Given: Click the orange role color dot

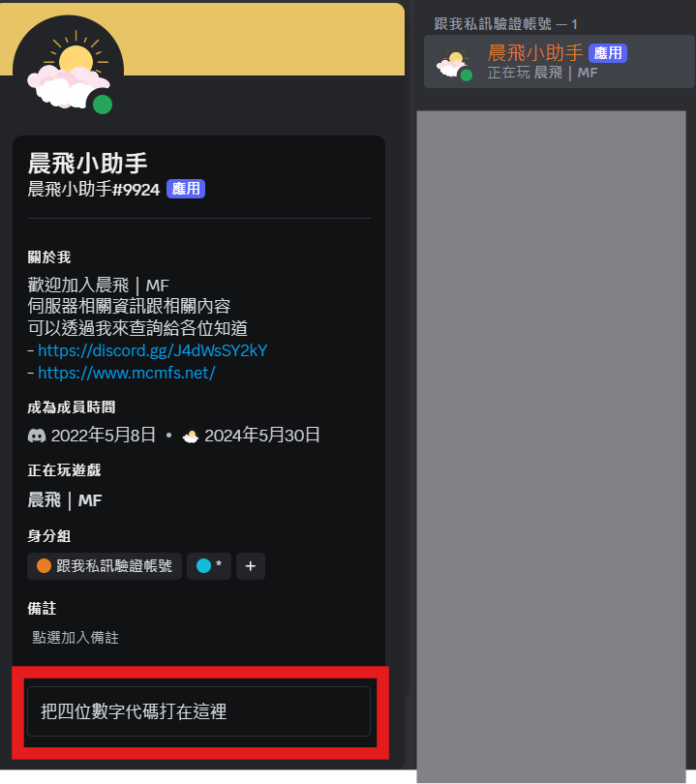Looking at the screenshot, I should pos(44,565).
